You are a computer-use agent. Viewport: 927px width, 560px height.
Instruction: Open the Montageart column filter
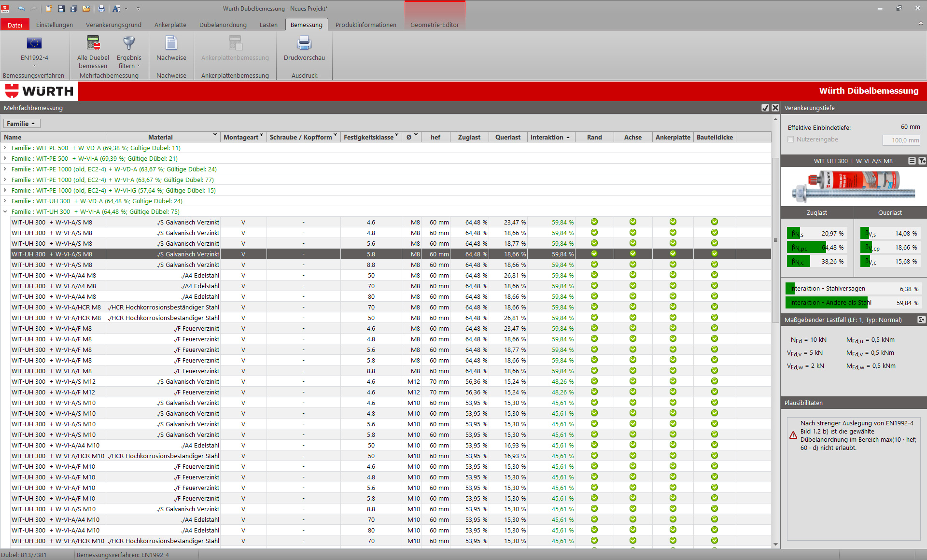[261, 135]
